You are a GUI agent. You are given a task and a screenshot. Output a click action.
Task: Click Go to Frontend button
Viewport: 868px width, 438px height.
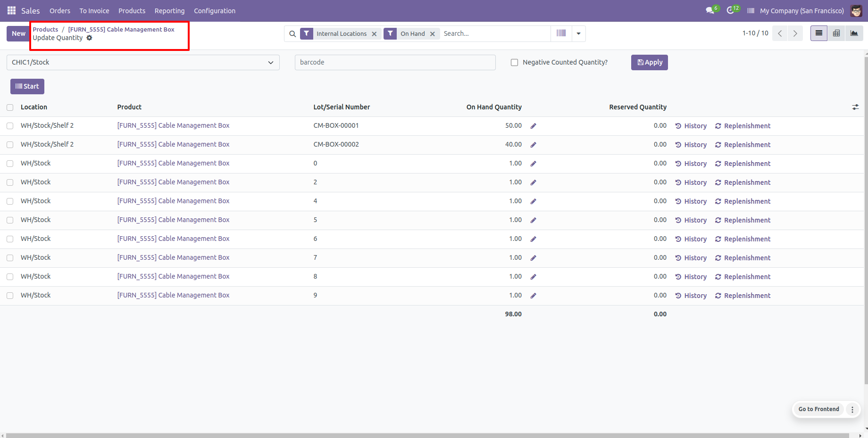819,409
